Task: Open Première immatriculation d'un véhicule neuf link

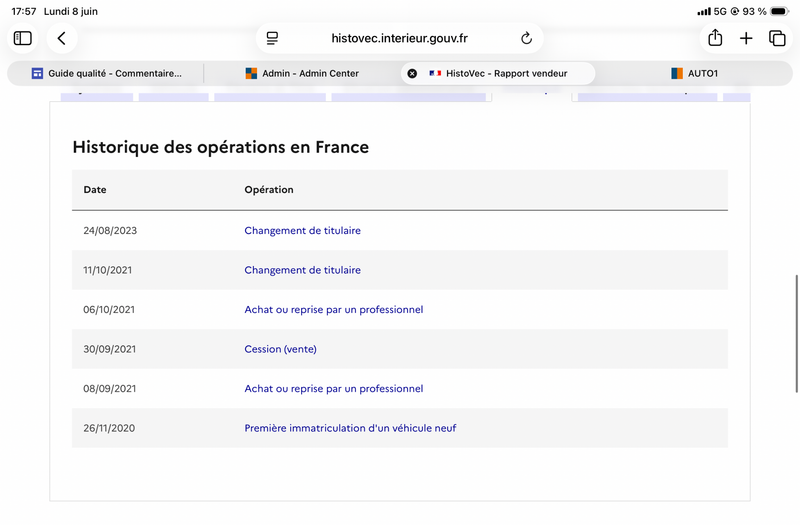Action: pos(350,428)
